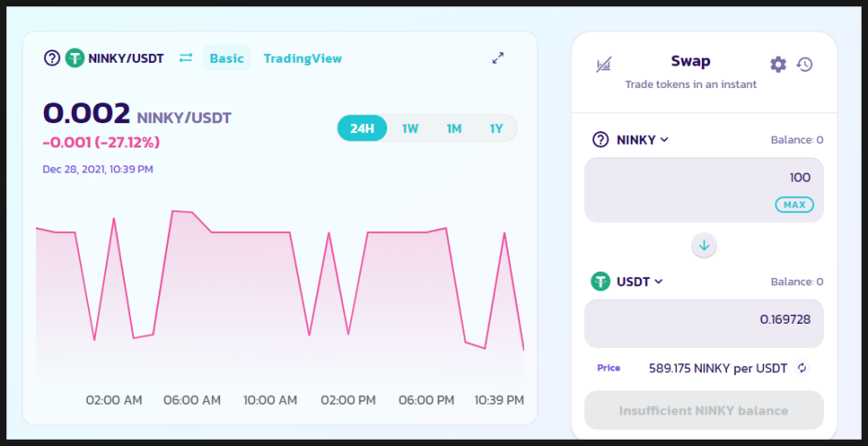Click the NINKY Balance: 0 label
868x446 pixels.
797,139
